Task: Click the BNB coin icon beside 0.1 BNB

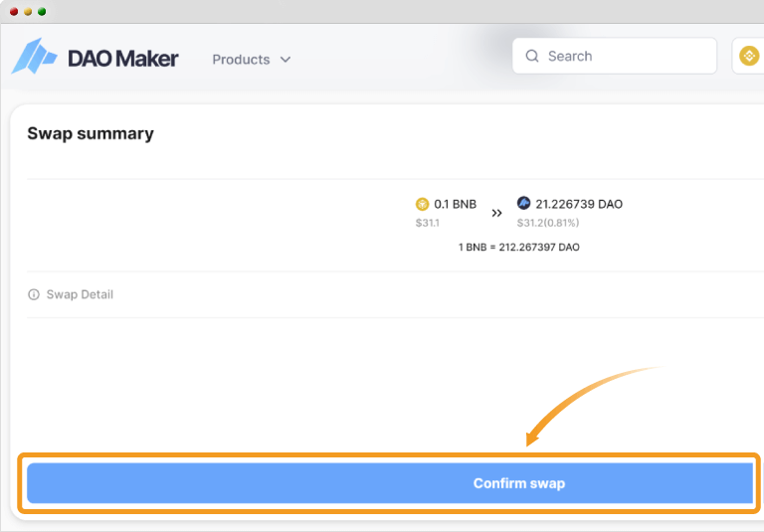Action: coord(422,204)
